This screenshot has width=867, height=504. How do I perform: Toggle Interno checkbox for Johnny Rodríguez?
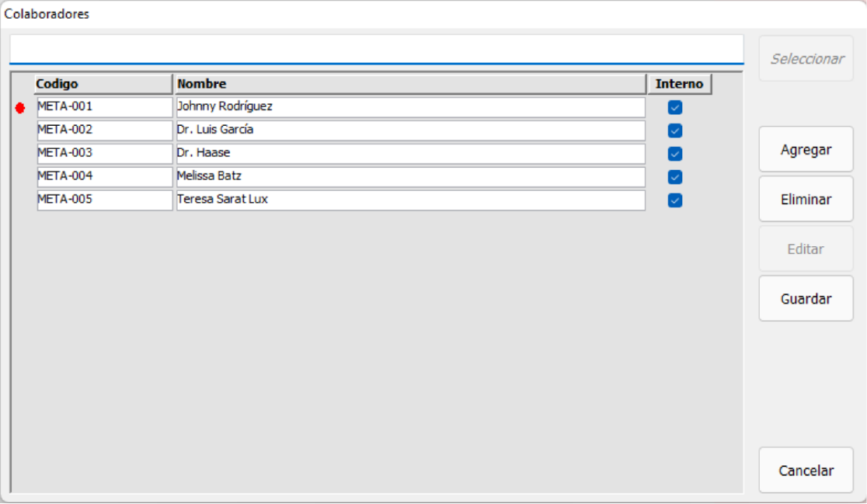(675, 107)
